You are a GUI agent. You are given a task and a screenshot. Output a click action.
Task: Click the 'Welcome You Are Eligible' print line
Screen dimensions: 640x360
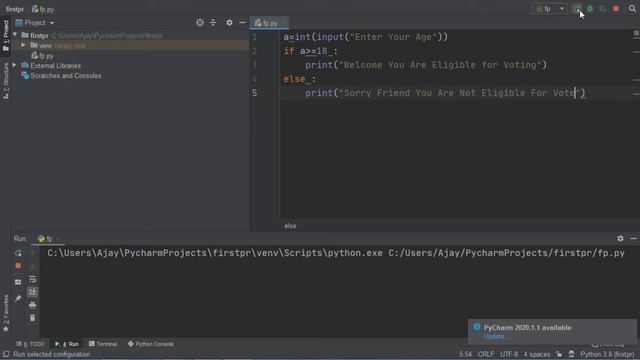pyautogui.click(x=426, y=65)
